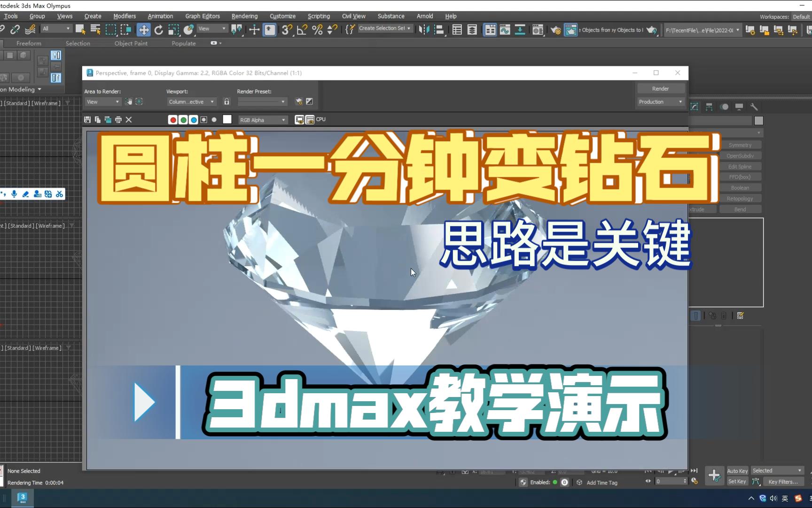Click the Render Production teapot icon
This screenshot has width=812, height=508.
tap(651, 30)
